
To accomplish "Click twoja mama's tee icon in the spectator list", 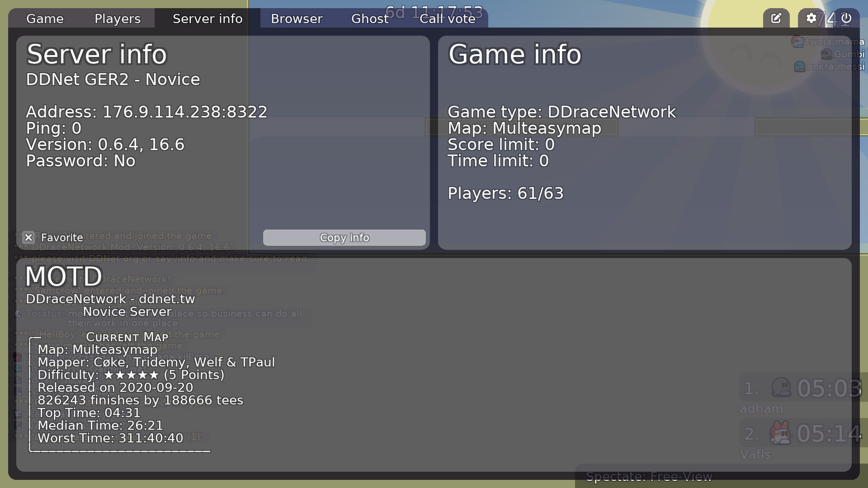I will click(x=797, y=41).
